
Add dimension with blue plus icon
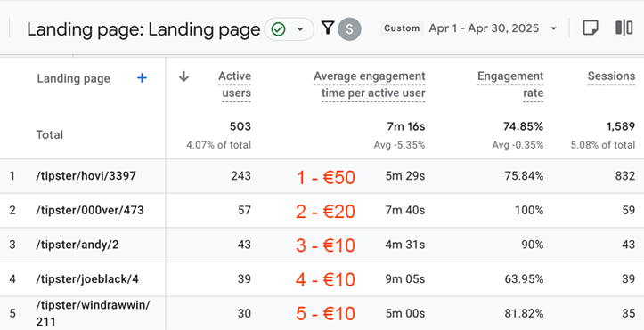pyautogui.click(x=142, y=78)
